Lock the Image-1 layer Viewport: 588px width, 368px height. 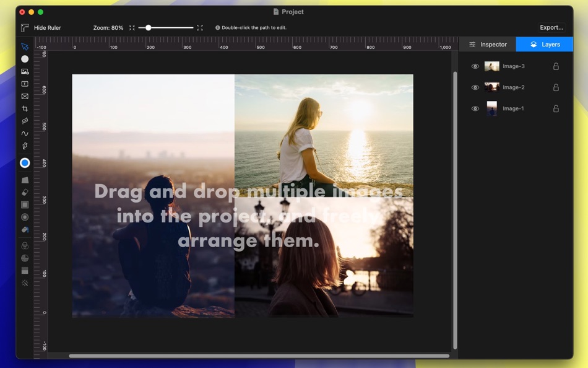[x=556, y=108]
